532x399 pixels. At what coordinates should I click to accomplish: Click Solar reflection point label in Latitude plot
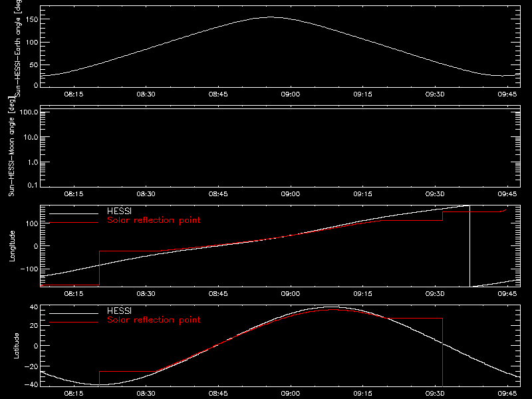154,320
